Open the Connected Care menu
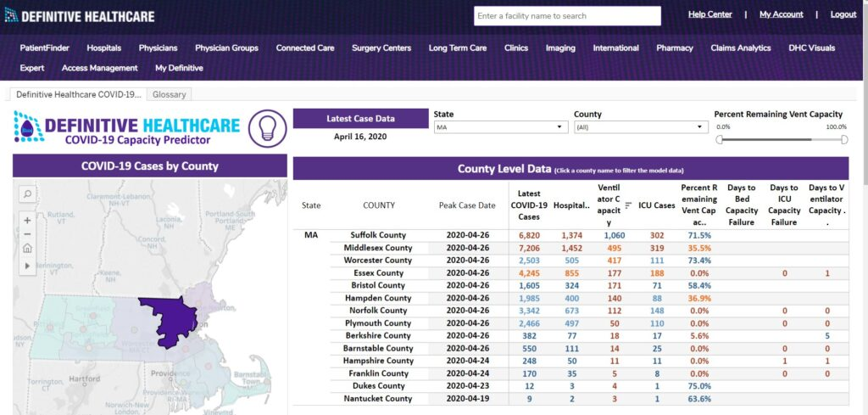868x415 pixels. pos(305,48)
